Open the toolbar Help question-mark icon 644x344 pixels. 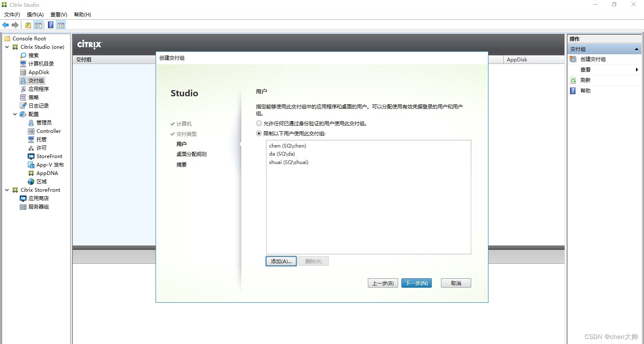(50, 25)
